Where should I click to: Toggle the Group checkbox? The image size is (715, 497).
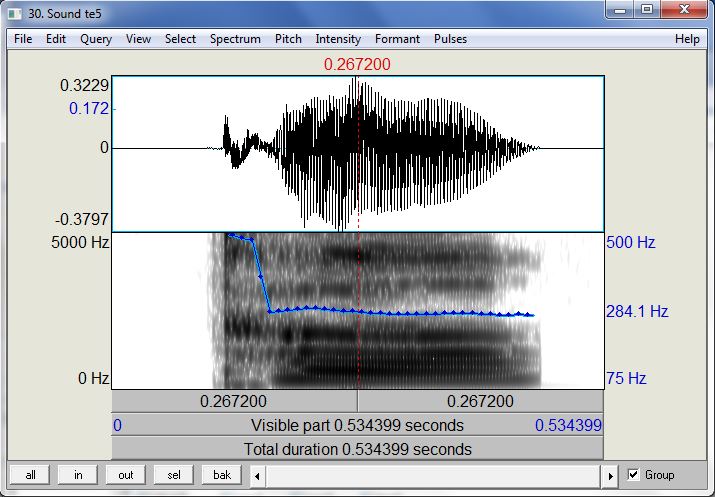pos(633,475)
